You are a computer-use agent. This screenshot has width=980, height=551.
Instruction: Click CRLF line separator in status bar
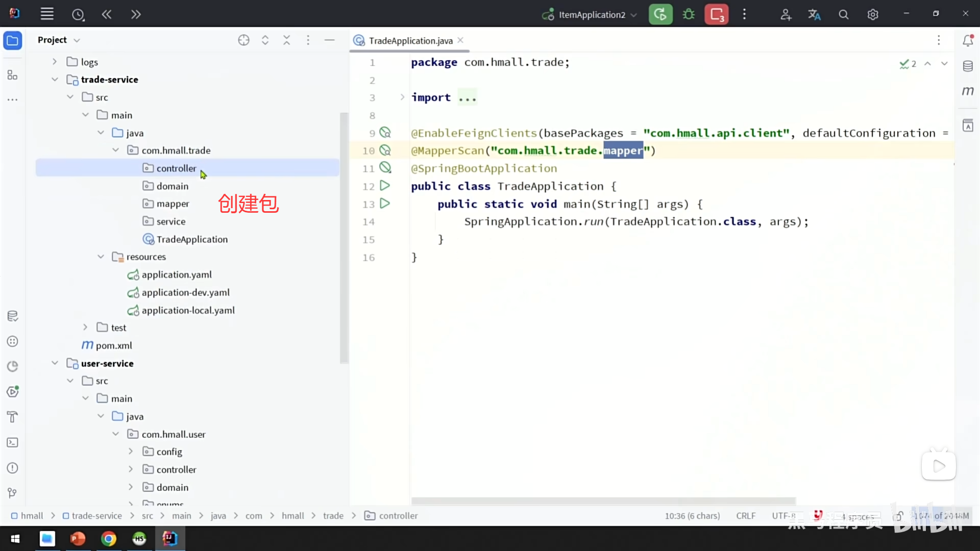coord(745,516)
